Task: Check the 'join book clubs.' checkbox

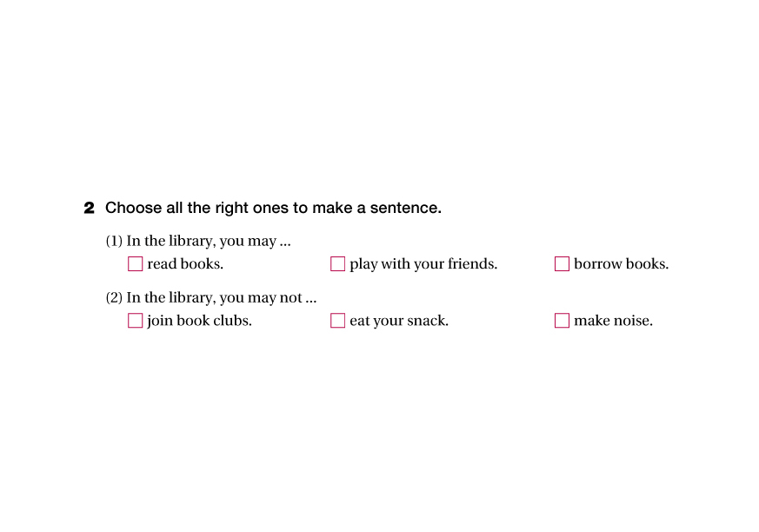Action: coord(135,321)
